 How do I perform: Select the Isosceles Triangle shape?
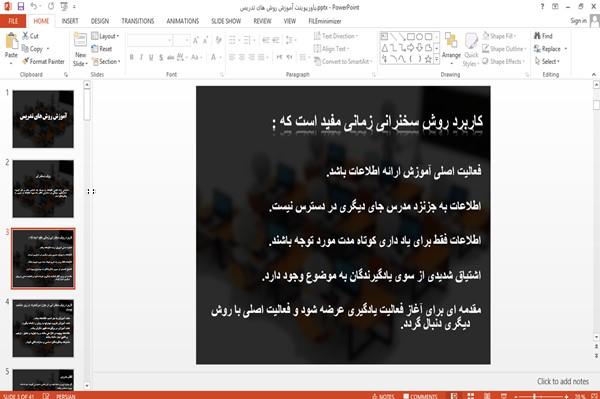point(384,48)
